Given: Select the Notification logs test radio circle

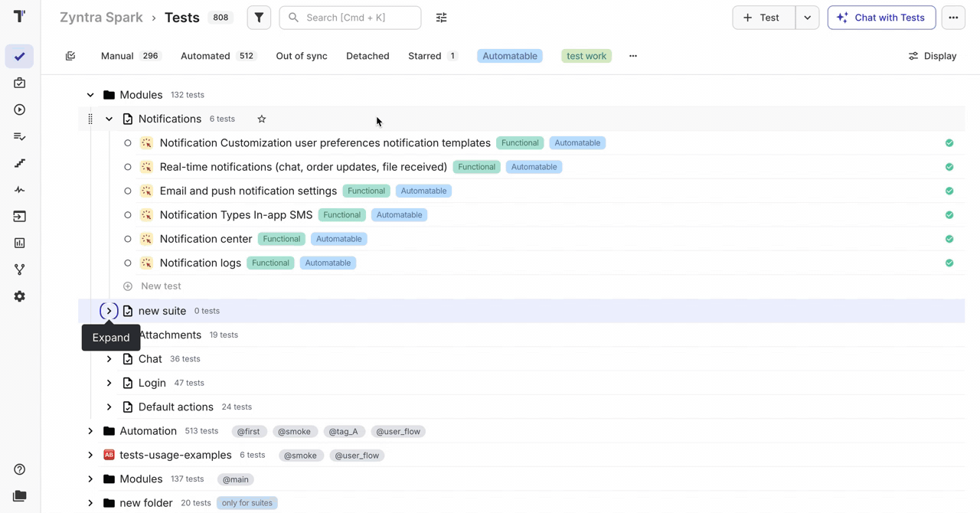Looking at the screenshot, I should point(128,263).
